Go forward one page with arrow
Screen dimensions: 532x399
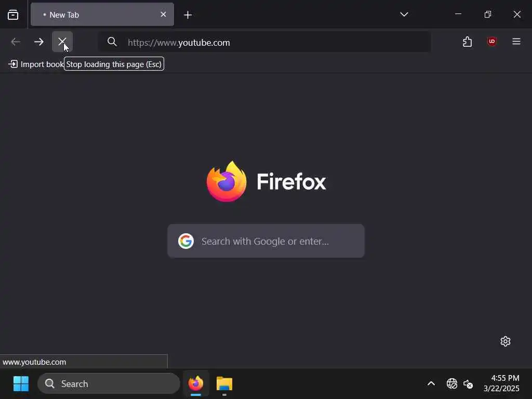click(x=39, y=42)
